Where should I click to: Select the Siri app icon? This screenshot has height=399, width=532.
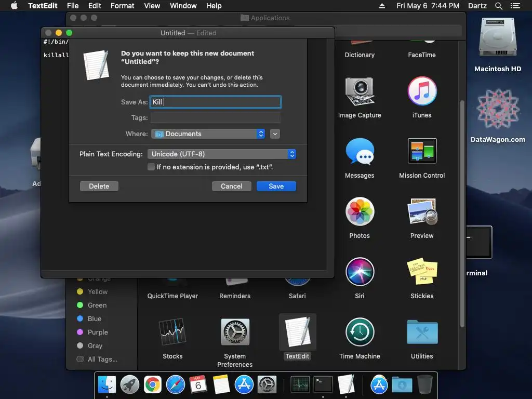[360, 272]
